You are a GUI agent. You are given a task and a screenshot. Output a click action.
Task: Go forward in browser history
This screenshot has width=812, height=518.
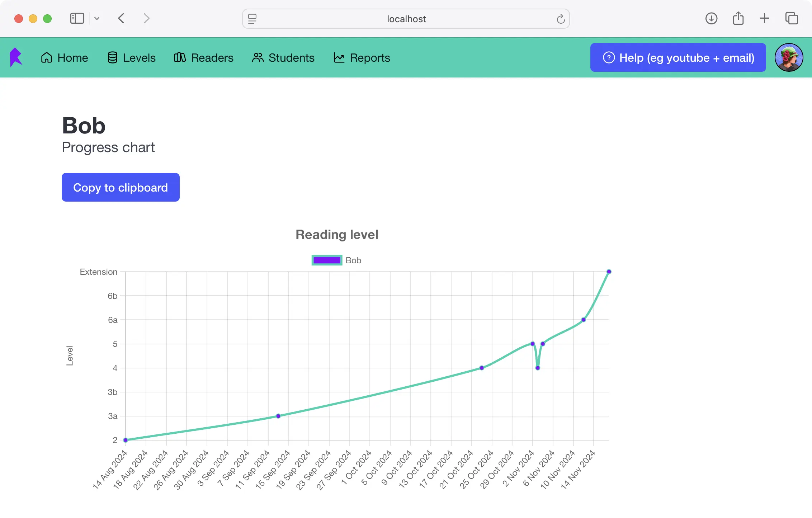[146, 18]
